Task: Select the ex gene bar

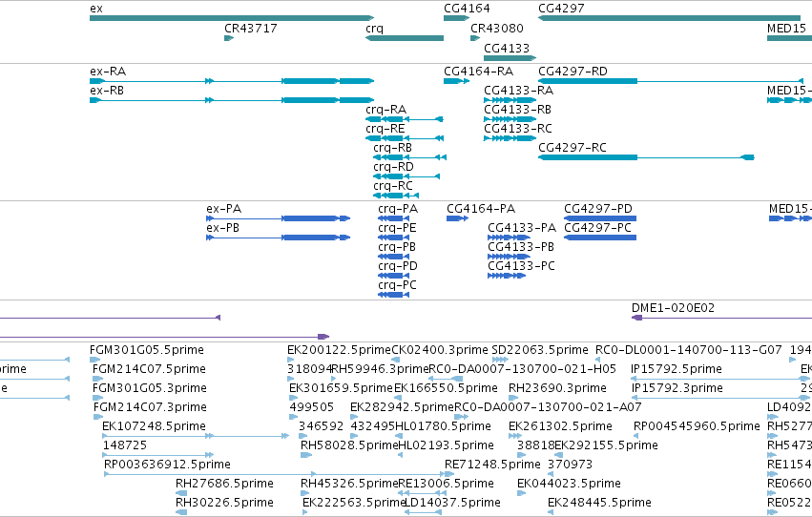Action: coord(232,18)
